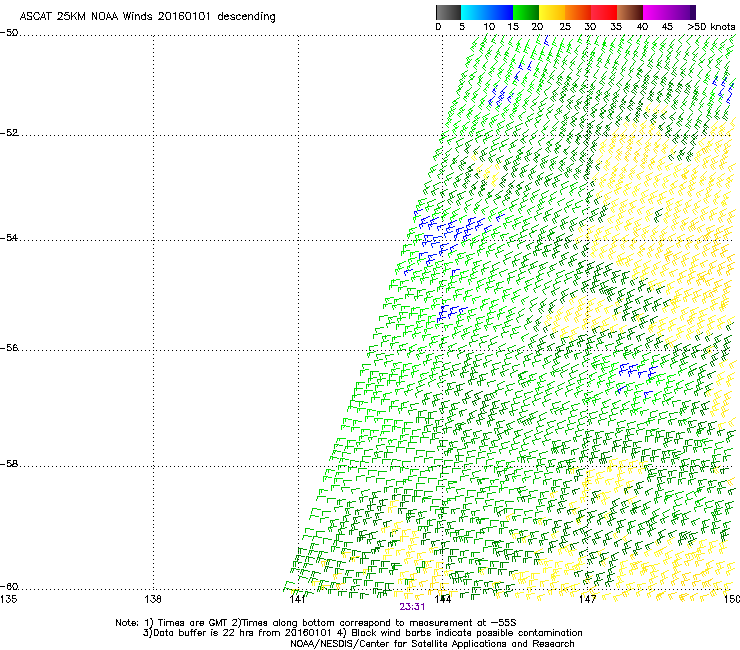Click the 138 longitude axis label
Viewport: 740px width, 650px height.
(153, 599)
